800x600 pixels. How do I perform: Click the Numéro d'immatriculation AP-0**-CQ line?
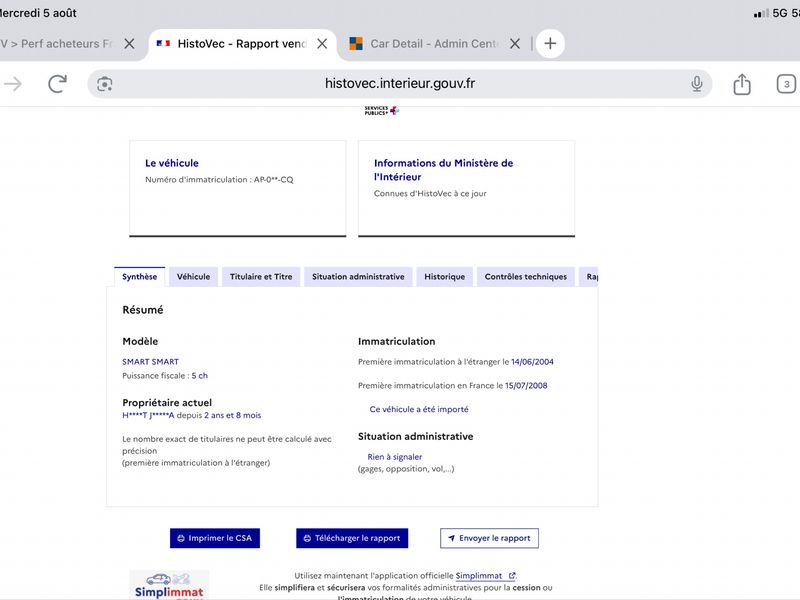coord(219,180)
